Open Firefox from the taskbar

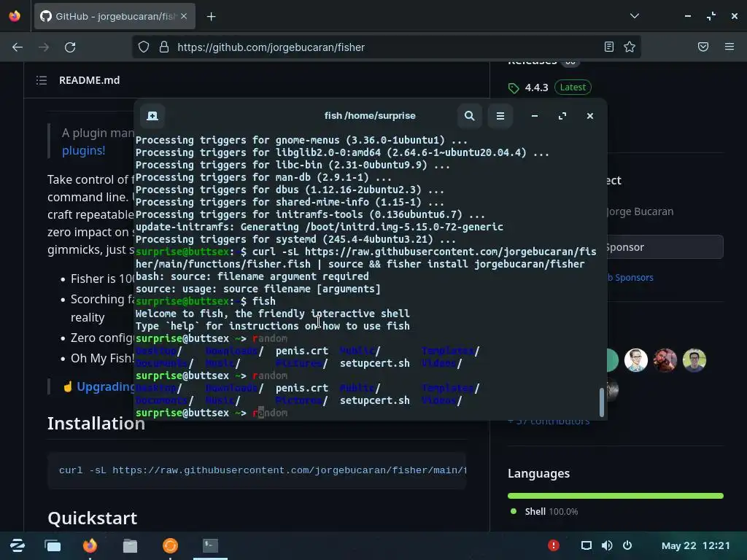point(90,545)
